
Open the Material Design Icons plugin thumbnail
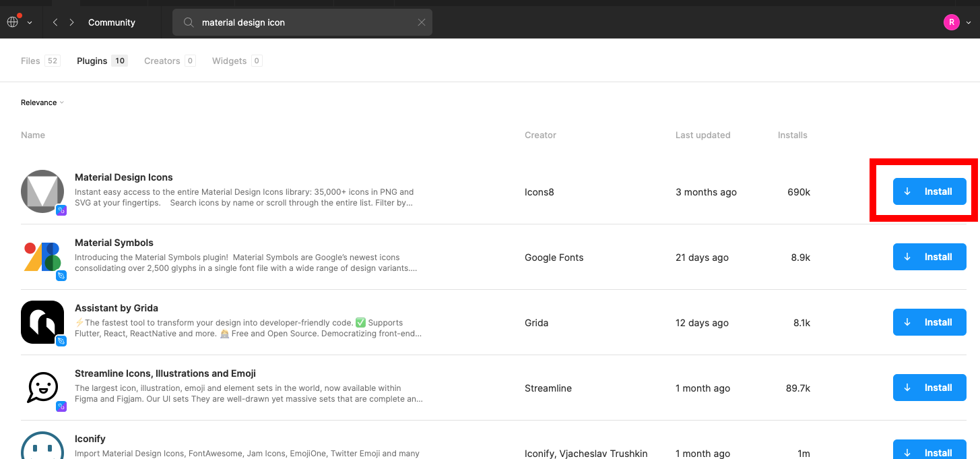(x=42, y=191)
